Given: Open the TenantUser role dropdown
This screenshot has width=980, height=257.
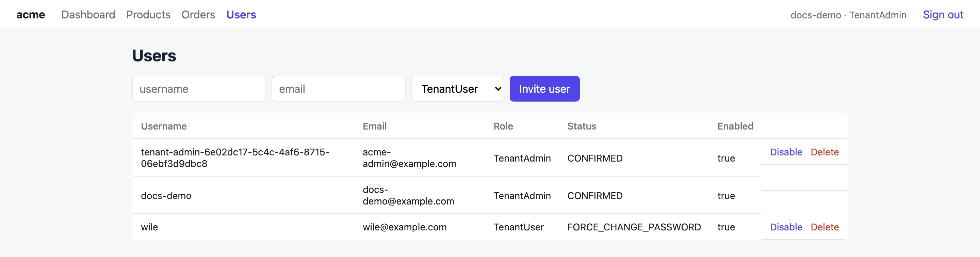Looking at the screenshot, I should point(458,89).
